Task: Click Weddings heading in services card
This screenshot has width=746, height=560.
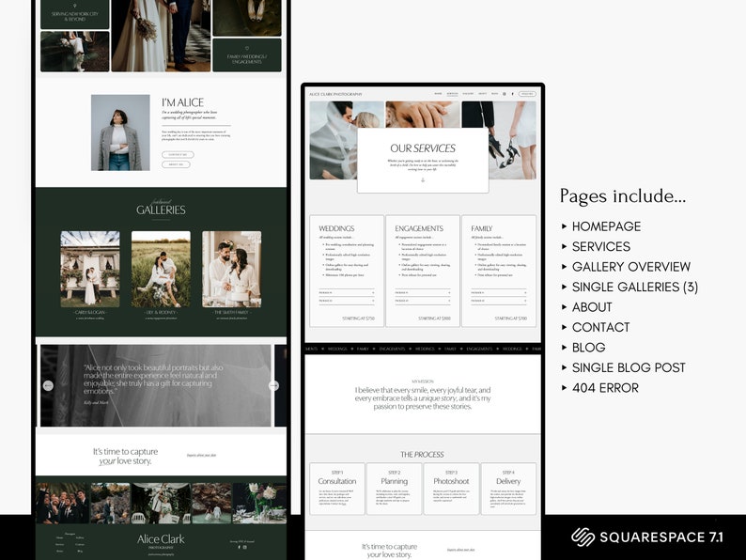Action: tap(336, 228)
